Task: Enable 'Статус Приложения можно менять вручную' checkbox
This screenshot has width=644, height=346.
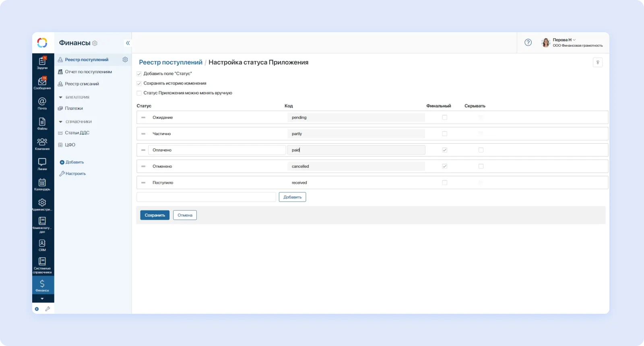Action: (139, 93)
